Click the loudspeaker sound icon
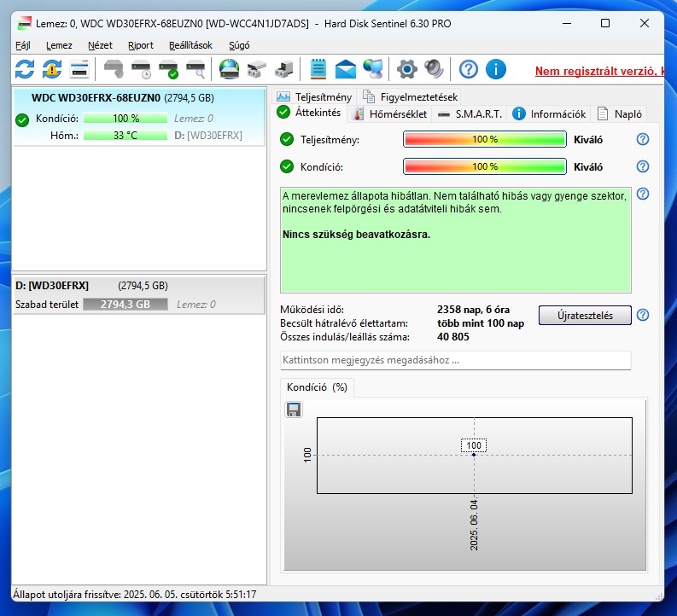Viewport: 677px width, 616px height. click(435, 69)
